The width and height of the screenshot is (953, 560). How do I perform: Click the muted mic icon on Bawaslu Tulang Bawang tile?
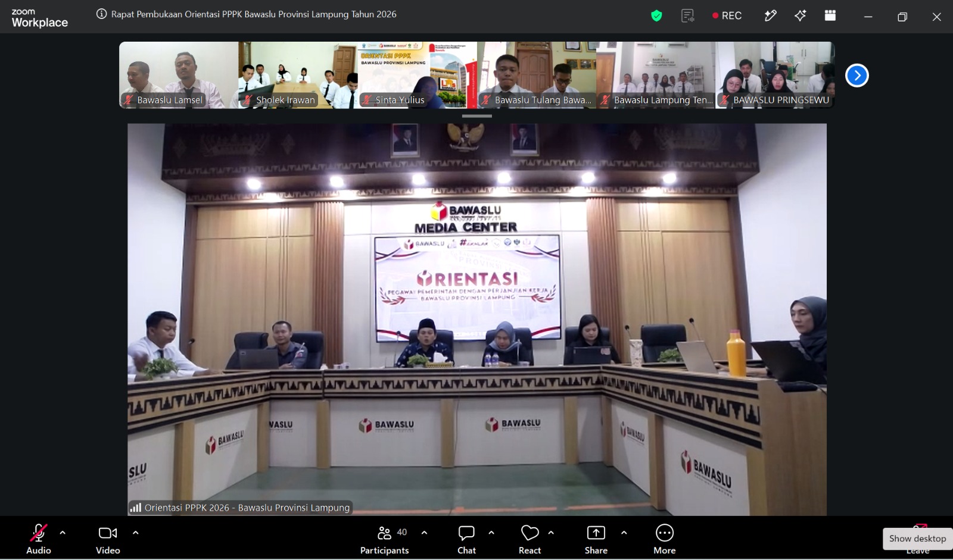(486, 100)
